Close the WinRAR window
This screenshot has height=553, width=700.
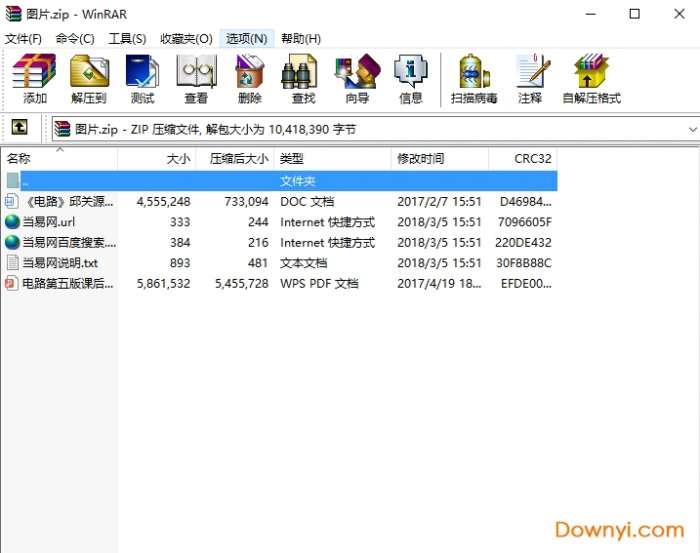click(x=679, y=14)
